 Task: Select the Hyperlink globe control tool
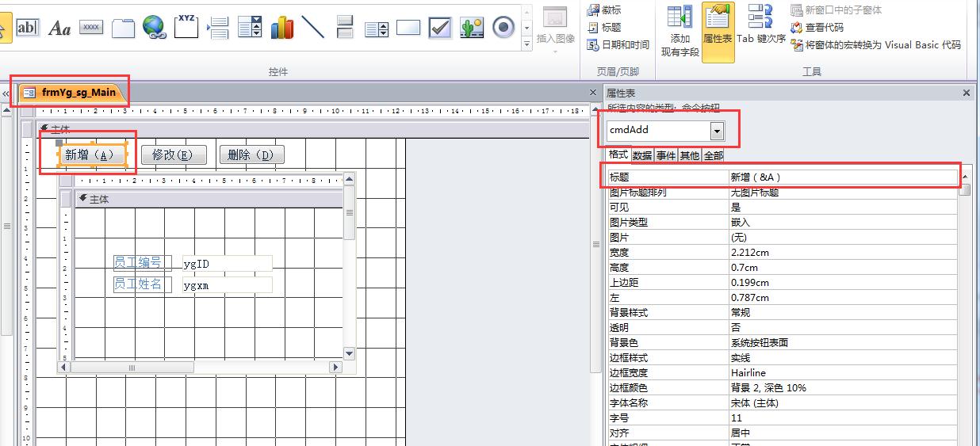(155, 28)
